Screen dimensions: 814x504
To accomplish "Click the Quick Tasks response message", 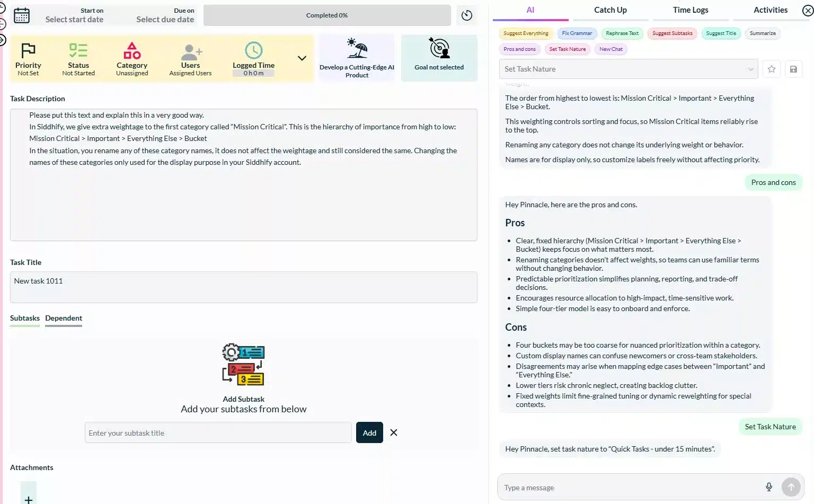I will pyautogui.click(x=610, y=449).
